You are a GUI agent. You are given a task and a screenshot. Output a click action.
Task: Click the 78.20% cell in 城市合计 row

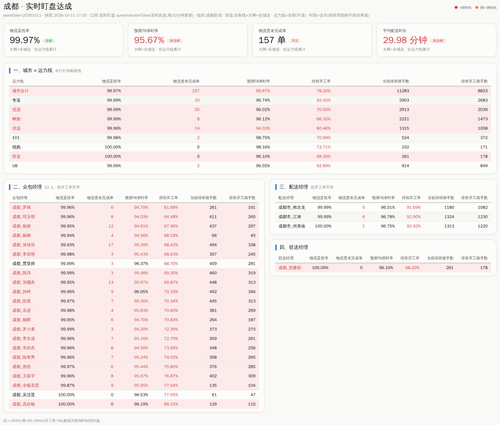323,91
